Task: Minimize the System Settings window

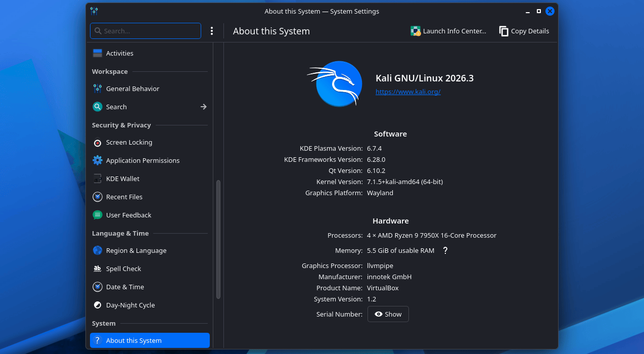Action: click(528, 11)
